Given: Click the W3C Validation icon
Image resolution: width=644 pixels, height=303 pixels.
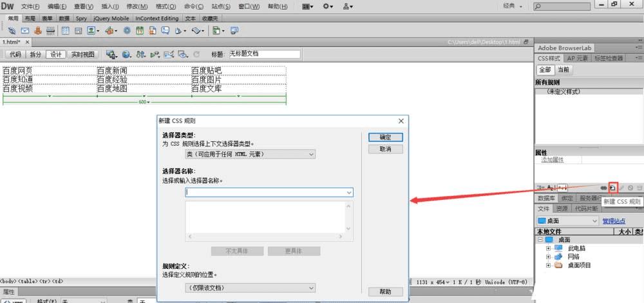Looking at the screenshot, I should pos(155,54).
